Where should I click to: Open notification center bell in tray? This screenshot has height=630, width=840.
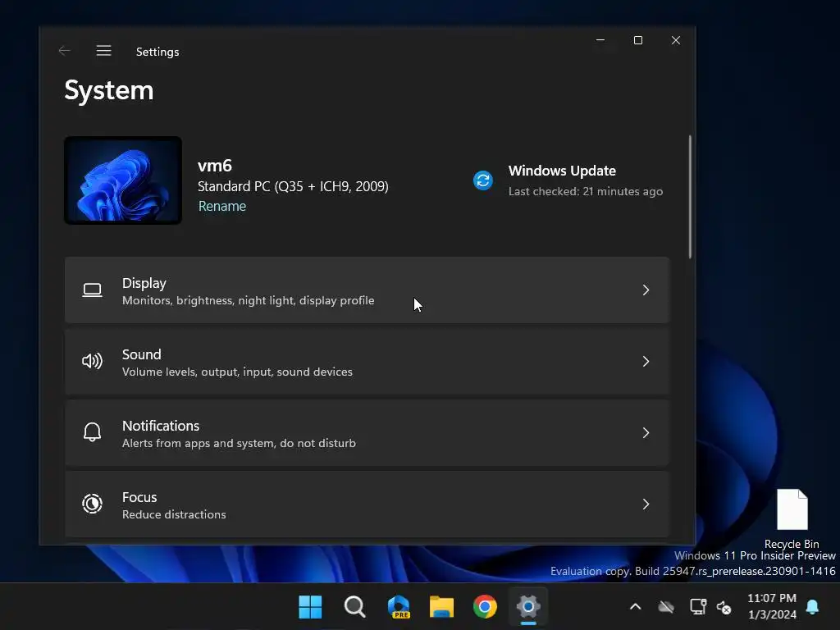coord(812,607)
